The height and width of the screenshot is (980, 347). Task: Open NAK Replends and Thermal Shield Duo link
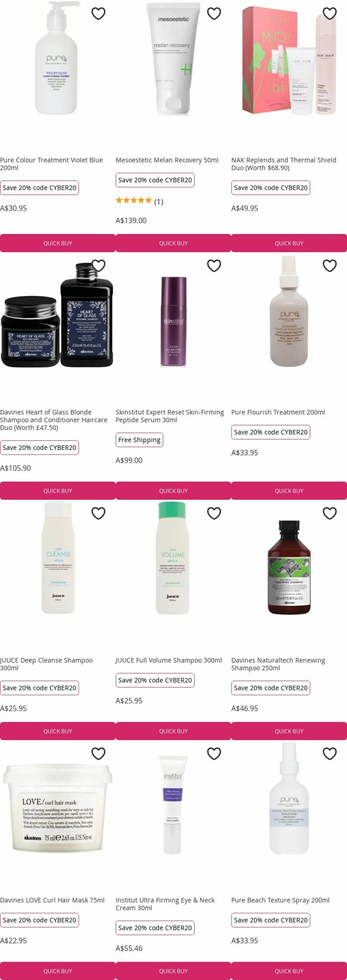point(284,164)
